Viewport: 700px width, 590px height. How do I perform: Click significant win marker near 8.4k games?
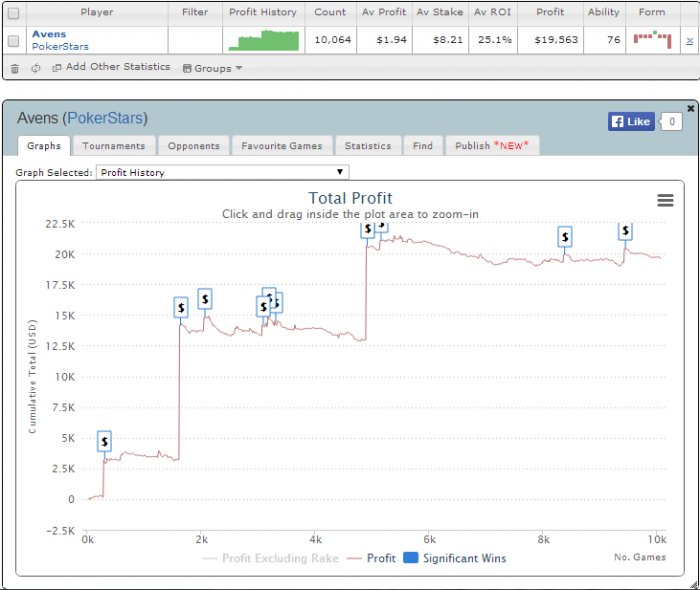click(x=565, y=237)
